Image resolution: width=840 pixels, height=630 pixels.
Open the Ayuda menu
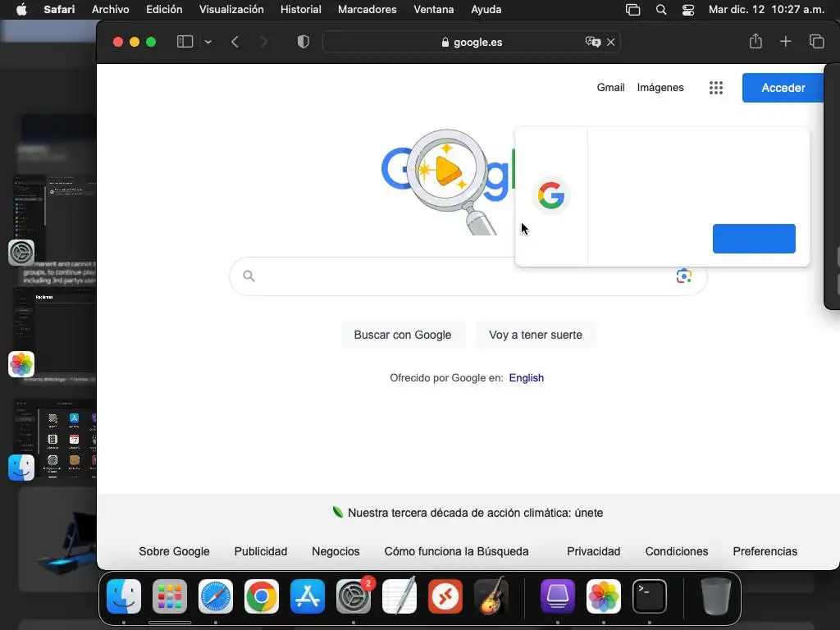tap(486, 9)
